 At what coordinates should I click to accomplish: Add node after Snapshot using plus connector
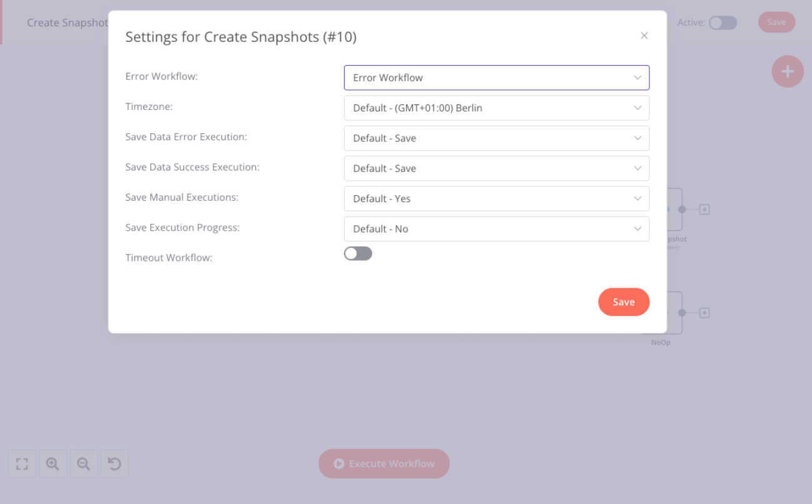point(704,209)
